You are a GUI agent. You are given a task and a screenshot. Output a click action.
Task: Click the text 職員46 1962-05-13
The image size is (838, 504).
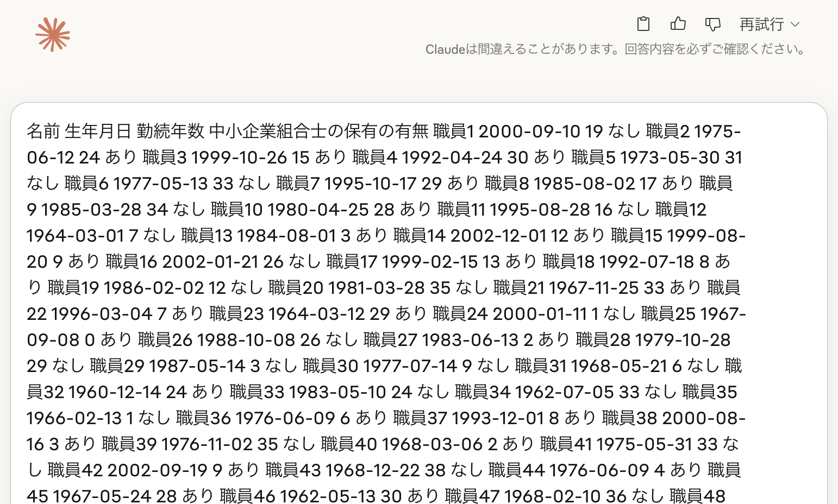298,496
